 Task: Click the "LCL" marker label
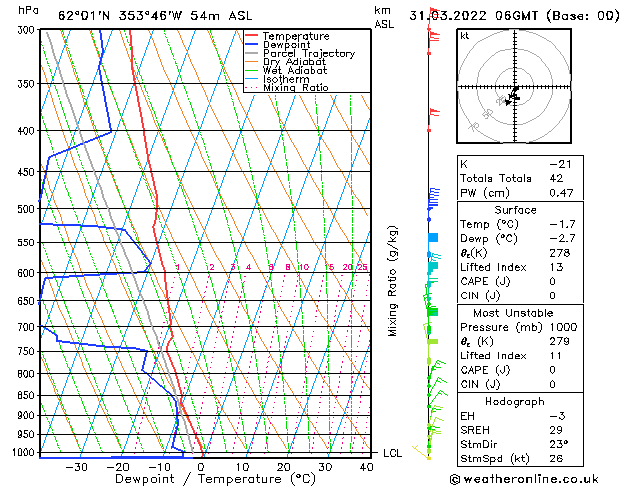(x=392, y=453)
